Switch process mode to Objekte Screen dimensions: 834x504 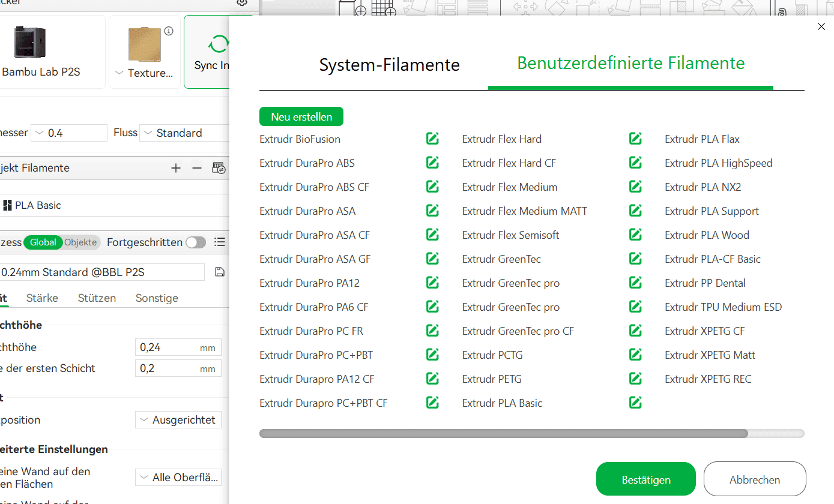tap(80, 242)
